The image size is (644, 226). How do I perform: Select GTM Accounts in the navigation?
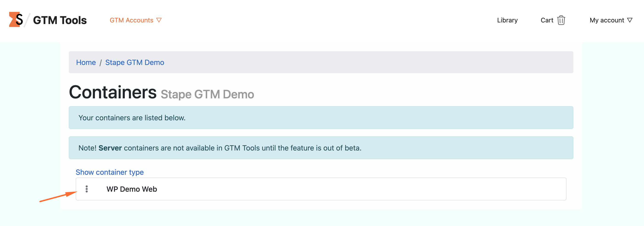tap(132, 20)
